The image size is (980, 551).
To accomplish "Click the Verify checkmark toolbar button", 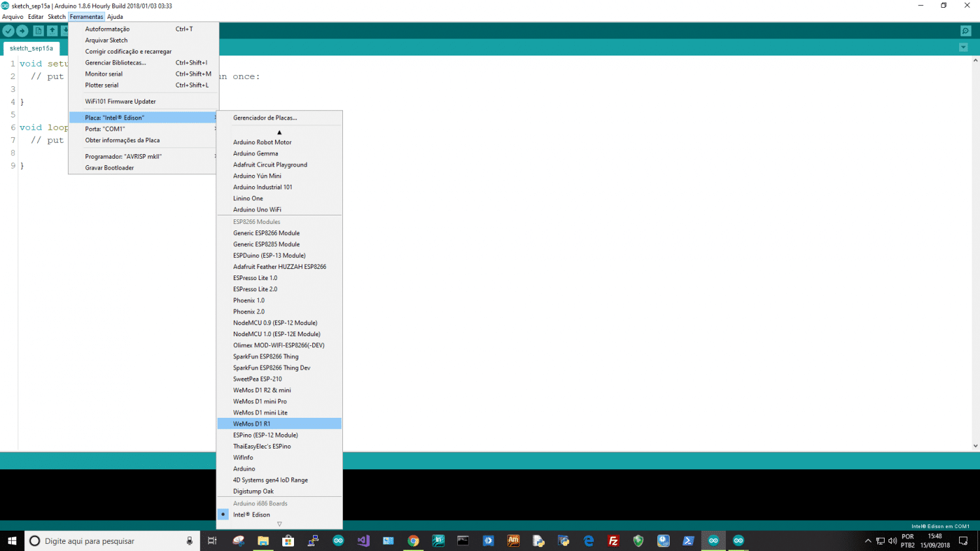I will point(8,31).
